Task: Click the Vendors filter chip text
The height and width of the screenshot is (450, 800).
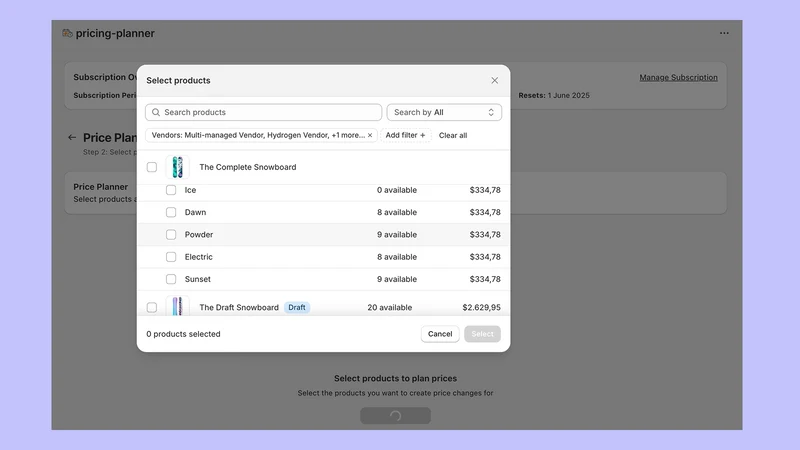Action: (x=258, y=135)
